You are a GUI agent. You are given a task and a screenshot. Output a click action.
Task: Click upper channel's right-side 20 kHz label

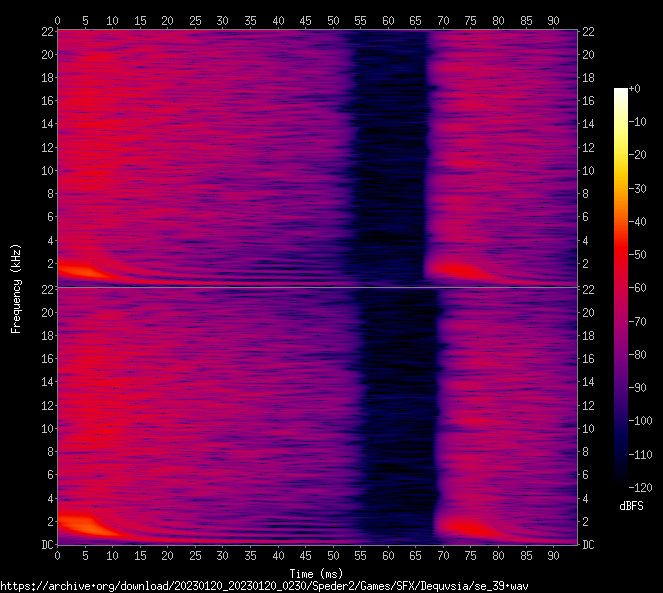point(589,55)
